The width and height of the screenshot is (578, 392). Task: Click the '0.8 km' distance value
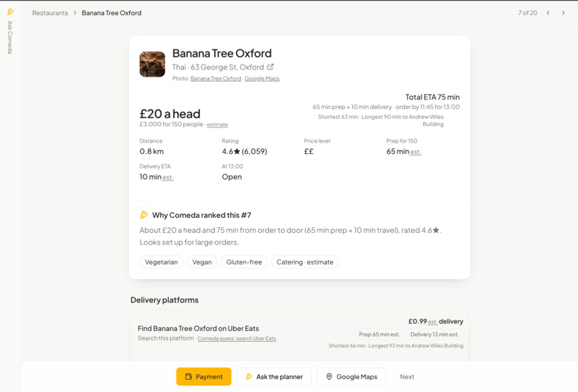click(151, 151)
